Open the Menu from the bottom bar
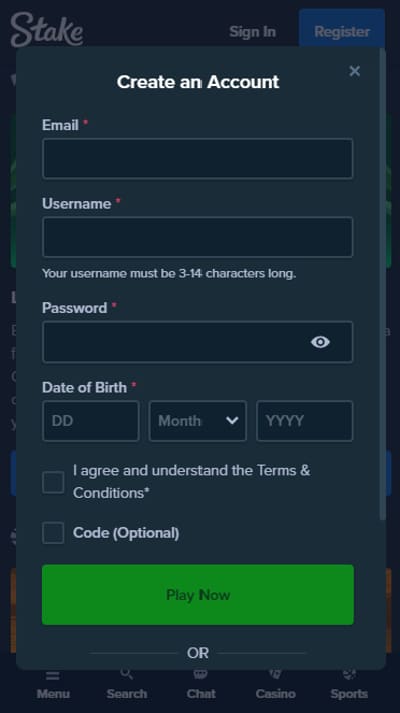Screen dimensions: 400x713 pos(53,686)
